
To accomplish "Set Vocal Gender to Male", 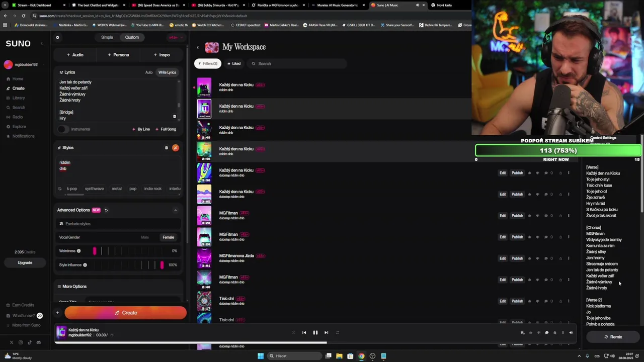I will click(x=145, y=237).
